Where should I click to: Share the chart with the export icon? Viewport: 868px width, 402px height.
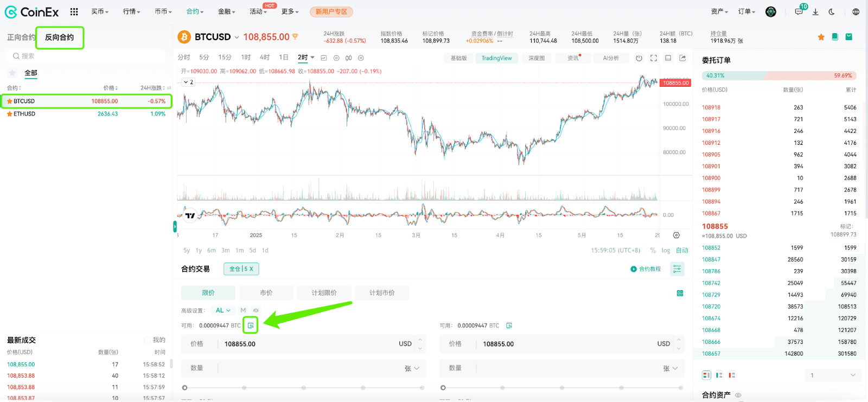[x=683, y=58]
